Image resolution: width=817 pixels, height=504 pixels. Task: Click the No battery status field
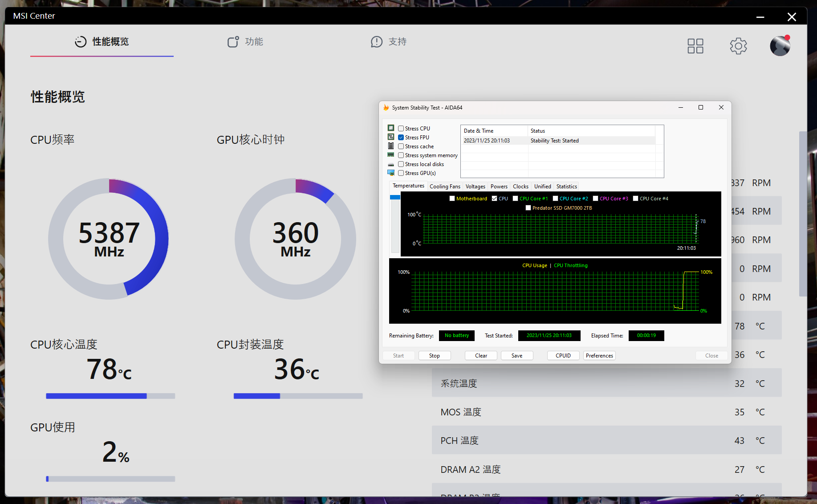(x=457, y=336)
